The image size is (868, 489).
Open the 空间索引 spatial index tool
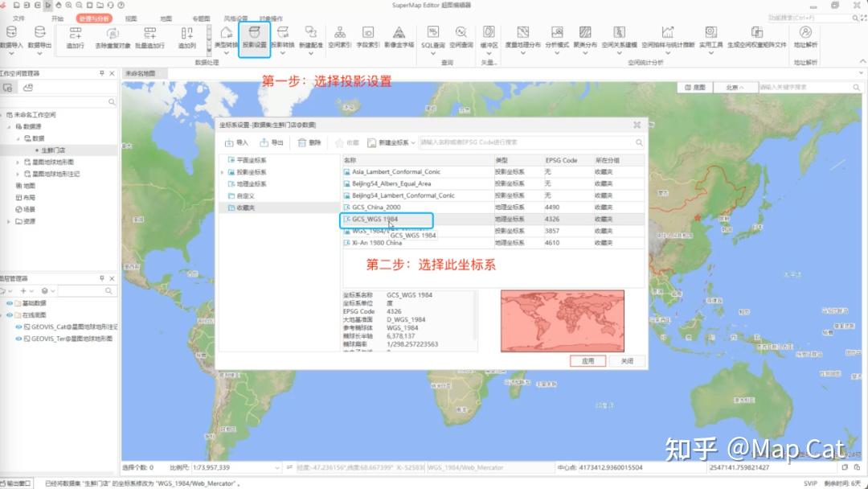click(x=340, y=36)
